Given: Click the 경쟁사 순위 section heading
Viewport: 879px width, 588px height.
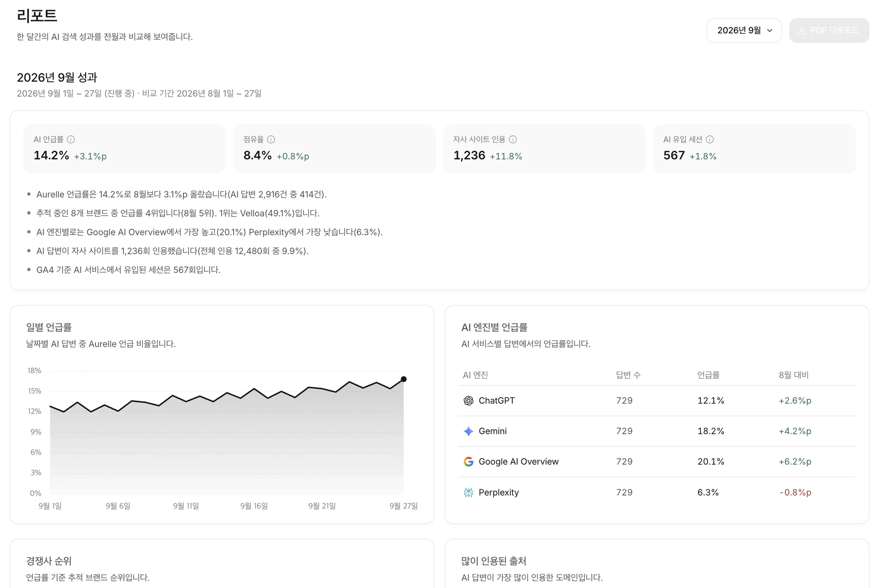Looking at the screenshot, I should pos(49,561).
